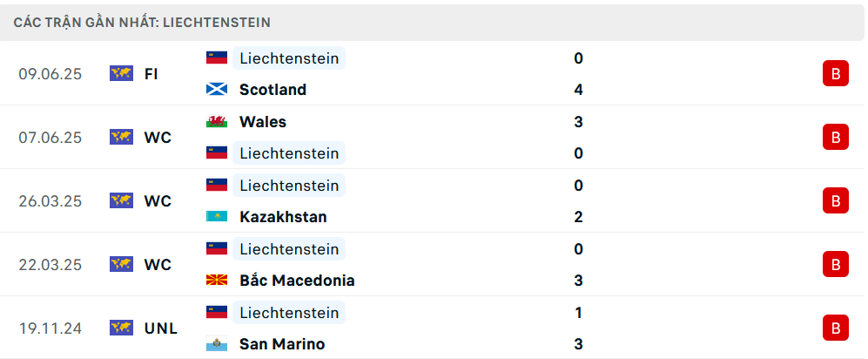The width and height of the screenshot is (868, 359).
Task: Click the FI competition icon for 09.06.25
Action: pyautogui.click(x=121, y=74)
